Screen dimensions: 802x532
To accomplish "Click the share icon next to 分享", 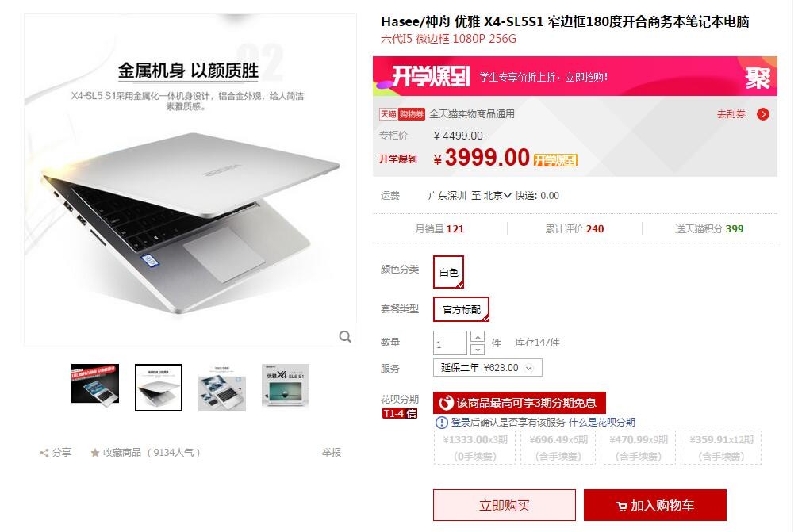I will (x=44, y=453).
